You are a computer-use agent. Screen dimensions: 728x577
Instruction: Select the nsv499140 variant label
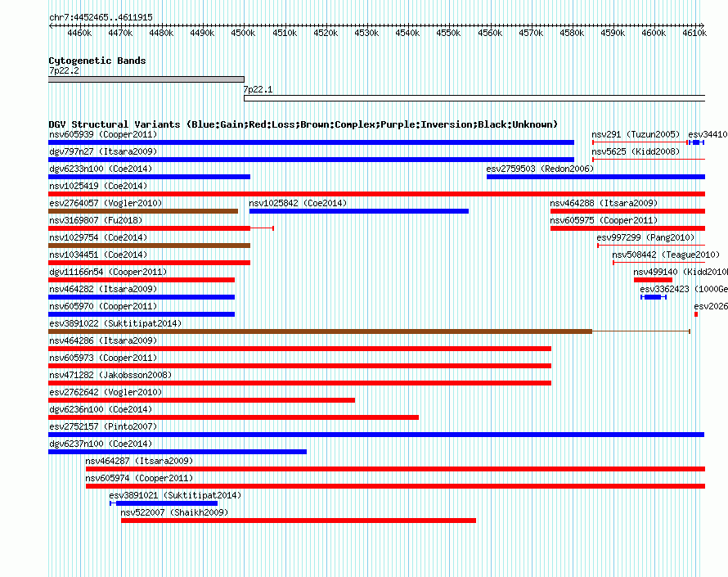click(681, 272)
